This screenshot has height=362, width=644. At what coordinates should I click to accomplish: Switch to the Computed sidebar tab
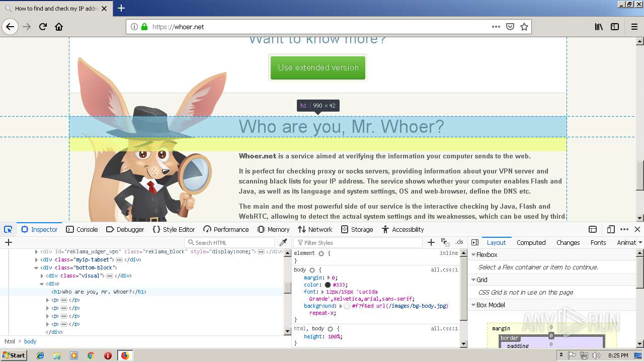coord(531,242)
